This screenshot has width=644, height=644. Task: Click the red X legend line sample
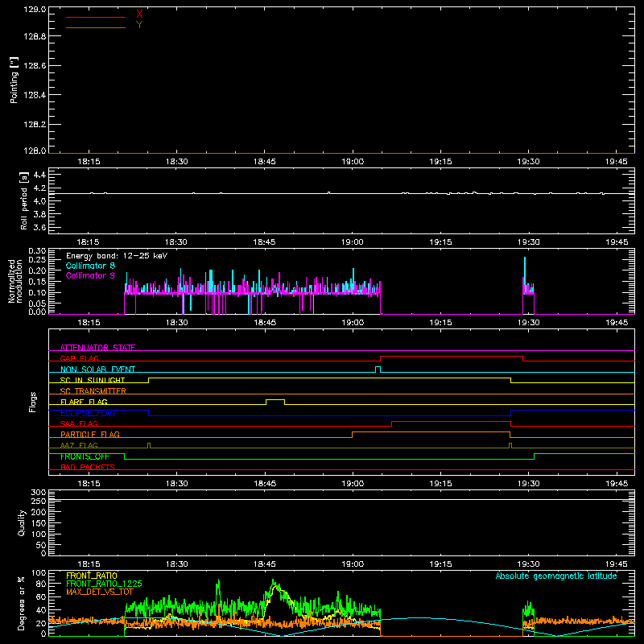[x=96, y=17]
